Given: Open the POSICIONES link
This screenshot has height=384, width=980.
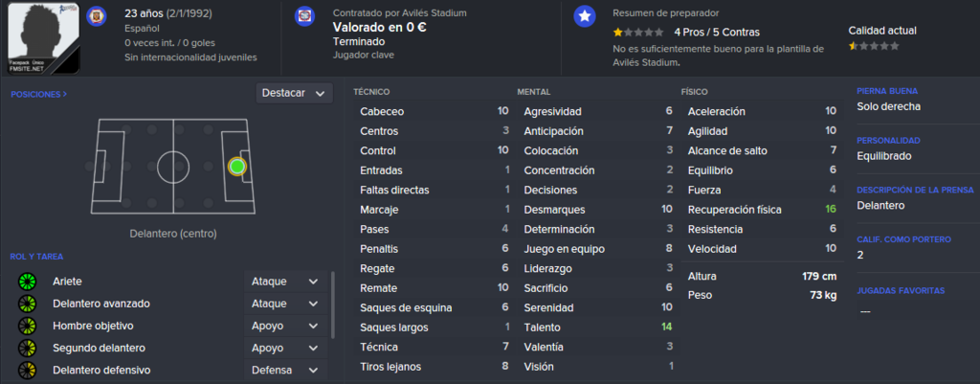Looking at the screenshot, I should [38, 95].
